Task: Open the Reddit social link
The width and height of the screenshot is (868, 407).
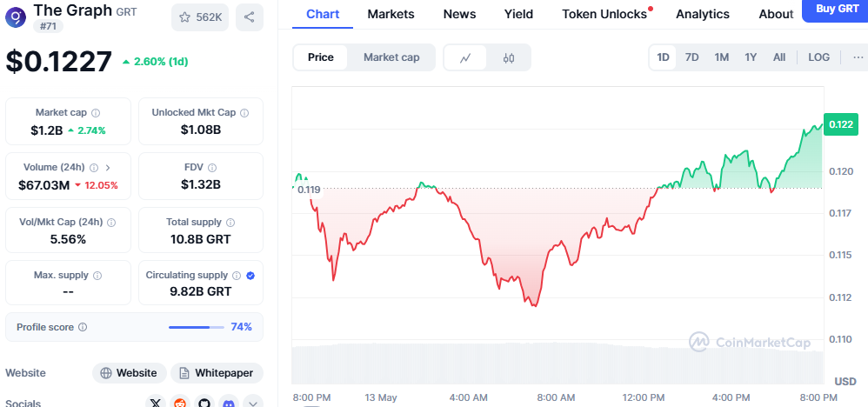Action: click(180, 403)
